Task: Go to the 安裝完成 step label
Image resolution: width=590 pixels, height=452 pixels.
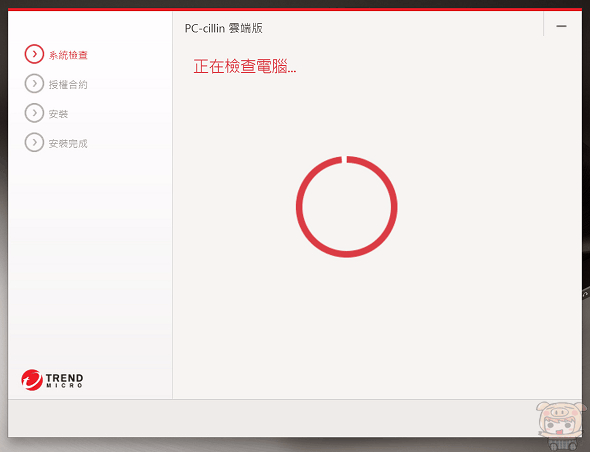Action: coord(68,143)
